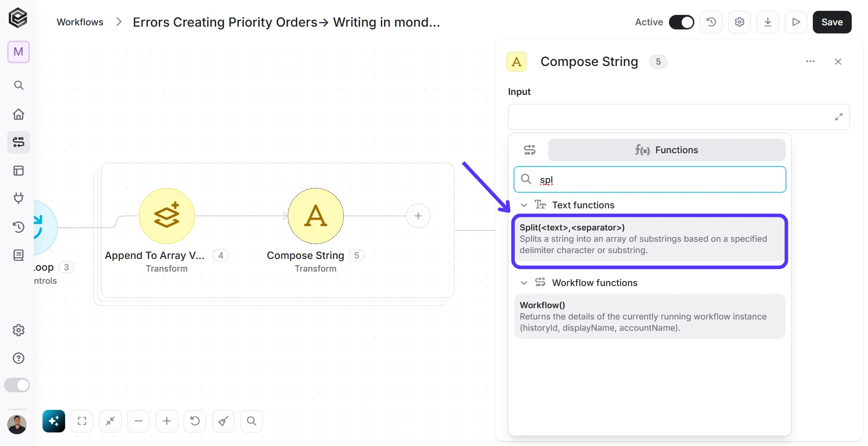Open the M workspace avatar
868x446 pixels.
pyautogui.click(x=19, y=52)
